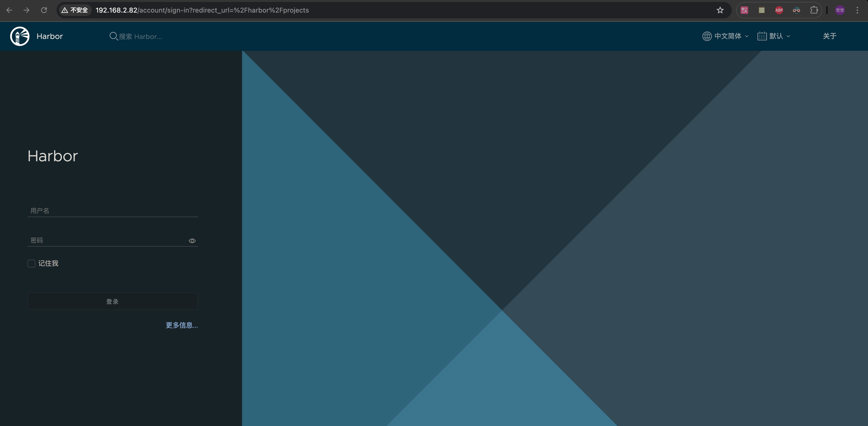
Task: Click the browser address bar URL
Action: coord(202,10)
